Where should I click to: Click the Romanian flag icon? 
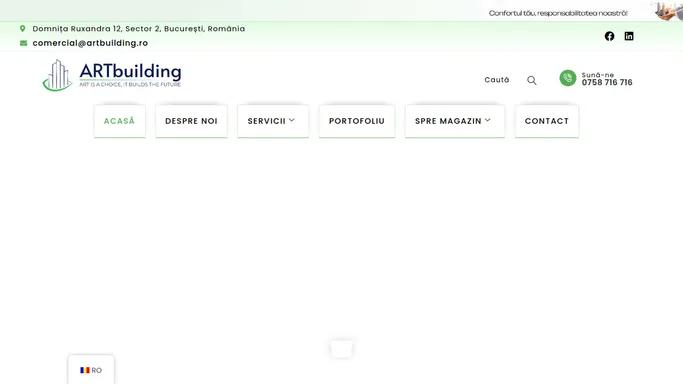tap(85, 370)
